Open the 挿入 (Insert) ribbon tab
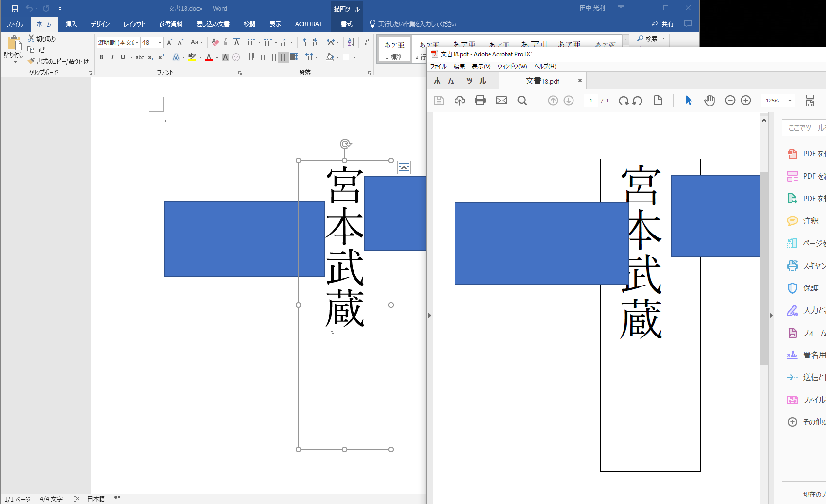This screenshot has height=504, width=826. 71,24
